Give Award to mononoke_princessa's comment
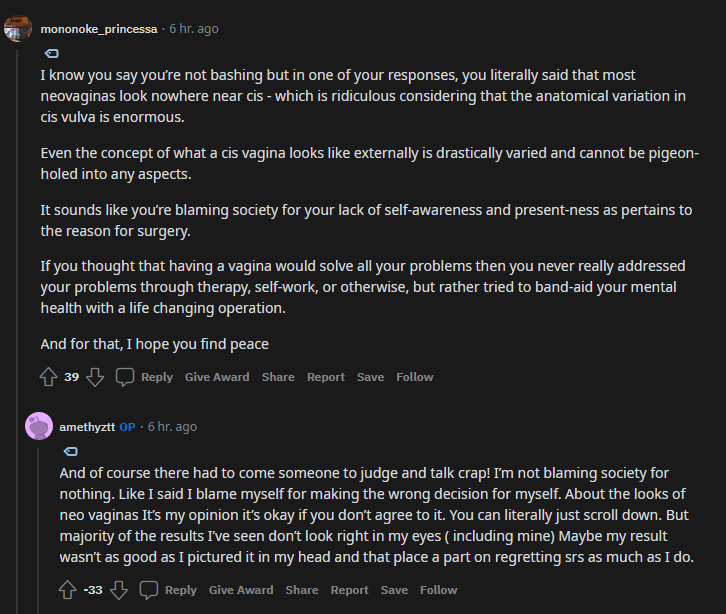The image size is (726, 614). [x=217, y=377]
